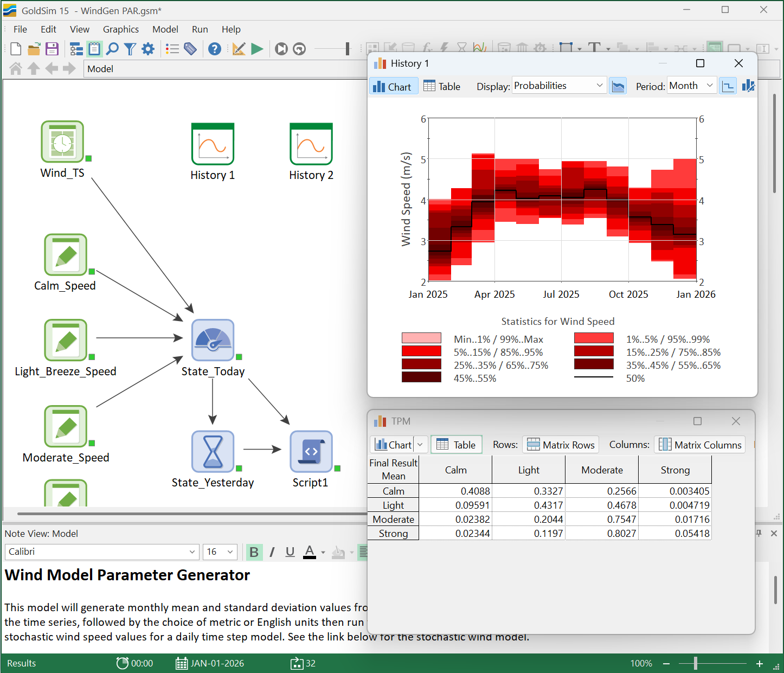Click the Calibri font name field
The image size is (784, 673).
click(100, 552)
